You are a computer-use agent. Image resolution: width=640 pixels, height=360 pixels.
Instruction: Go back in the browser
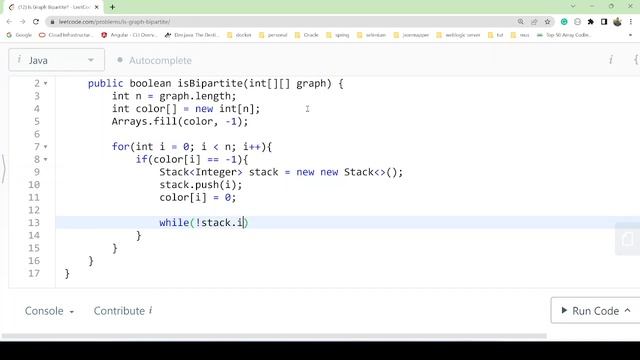tap(9, 22)
